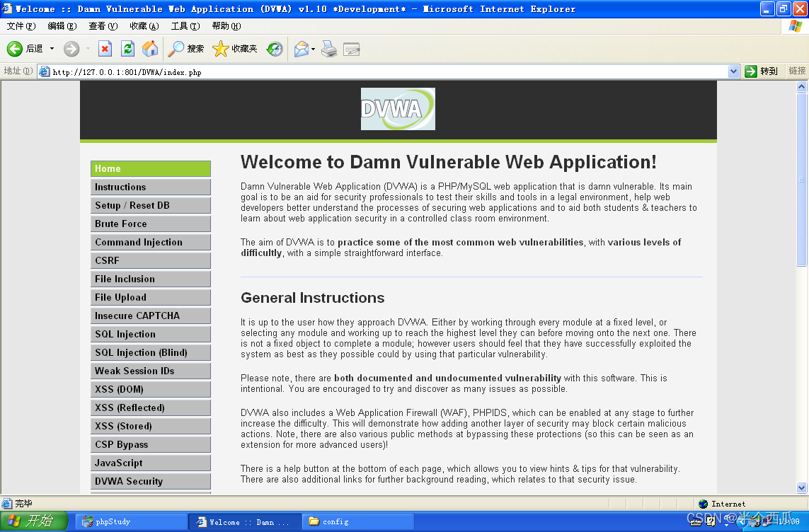Click the Back arrow toolbar icon
This screenshot has height=532, width=809.
(x=14, y=49)
